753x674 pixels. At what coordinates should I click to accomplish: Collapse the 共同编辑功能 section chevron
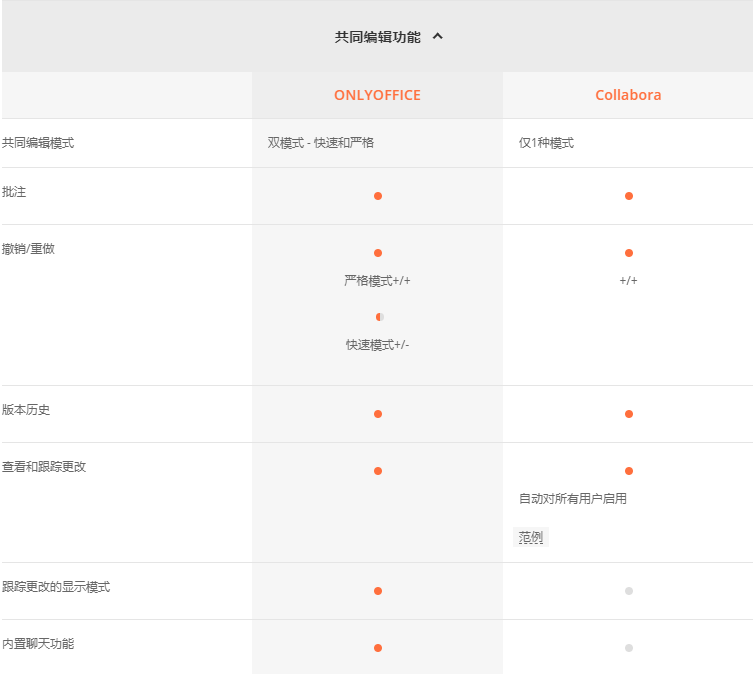pos(437,36)
